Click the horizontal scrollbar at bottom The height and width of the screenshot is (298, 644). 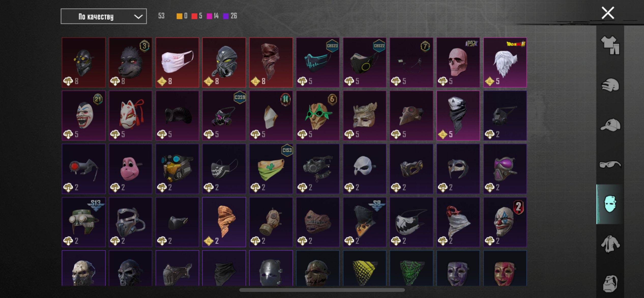point(322,290)
